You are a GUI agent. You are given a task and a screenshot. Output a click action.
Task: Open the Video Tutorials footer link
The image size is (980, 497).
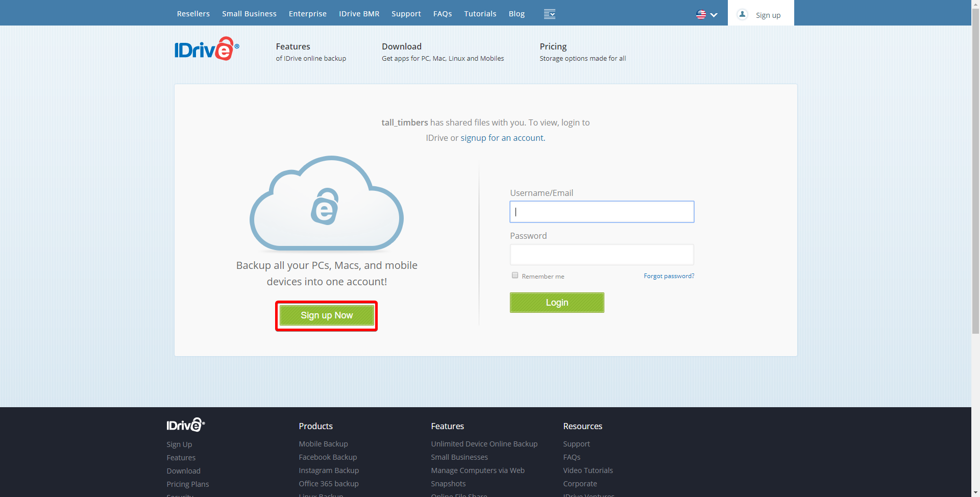pos(588,470)
